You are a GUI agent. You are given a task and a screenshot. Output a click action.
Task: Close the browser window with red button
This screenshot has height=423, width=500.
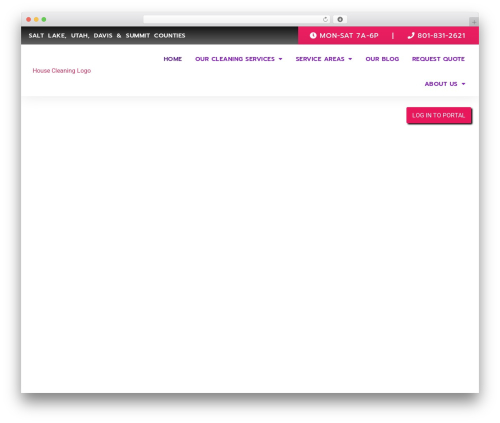pos(29,19)
